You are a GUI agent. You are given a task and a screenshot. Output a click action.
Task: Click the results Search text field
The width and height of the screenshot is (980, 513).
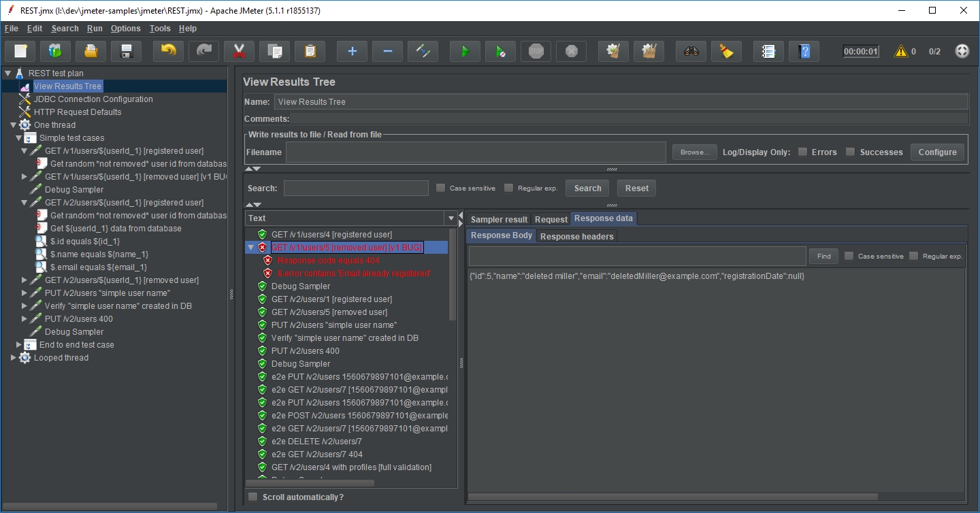pyautogui.click(x=356, y=188)
